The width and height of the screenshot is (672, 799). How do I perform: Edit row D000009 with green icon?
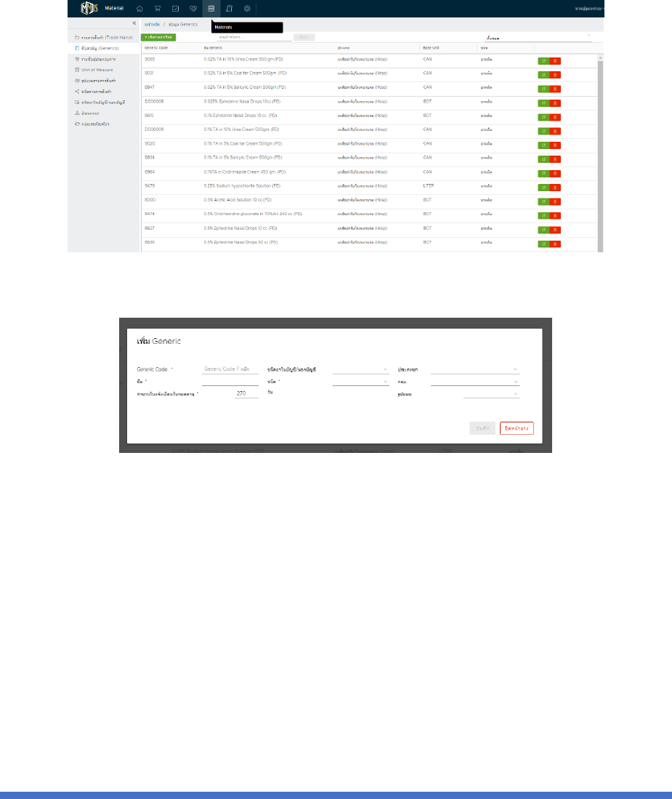click(543, 132)
